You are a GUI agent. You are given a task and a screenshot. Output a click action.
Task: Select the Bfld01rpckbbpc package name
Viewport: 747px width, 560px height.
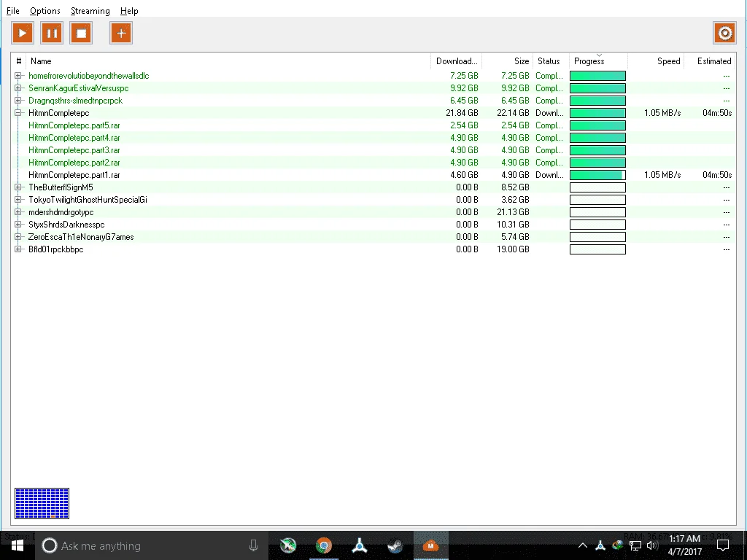[x=55, y=249]
